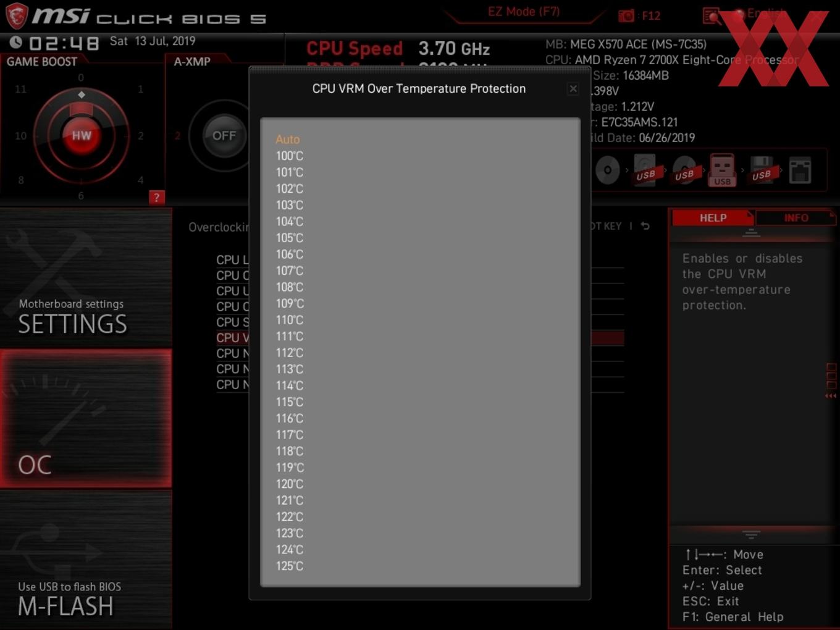Click the down handle below the help text
The image size is (840, 630).
[751, 534]
